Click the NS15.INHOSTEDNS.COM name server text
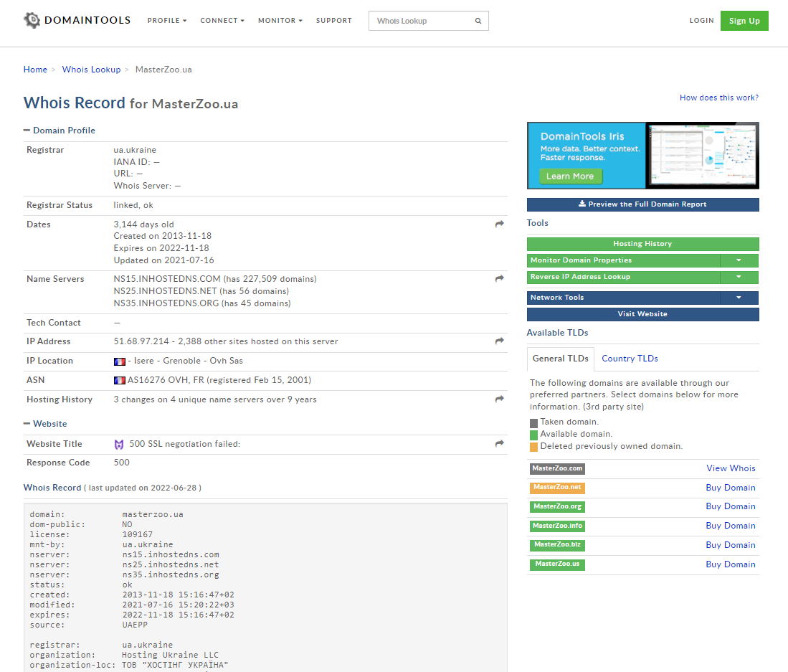 coord(167,279)
